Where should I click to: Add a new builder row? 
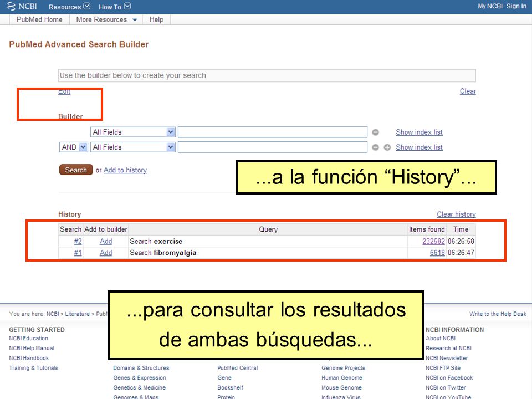click(x=387, y=147)
